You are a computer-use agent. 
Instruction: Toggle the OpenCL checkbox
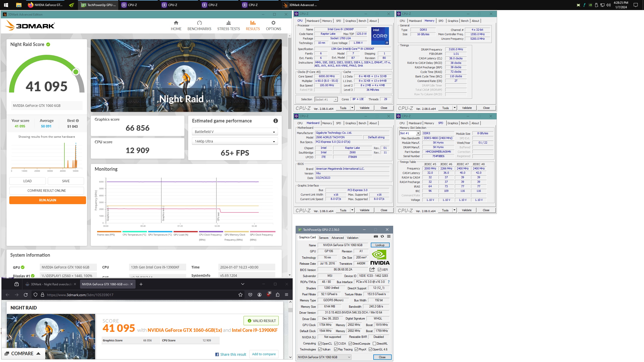tap(320, 343)
